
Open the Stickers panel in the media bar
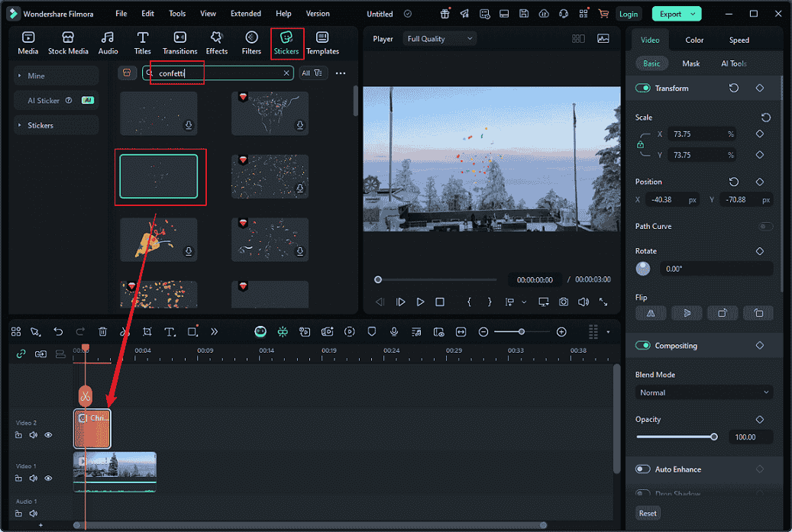coord(286,43)
